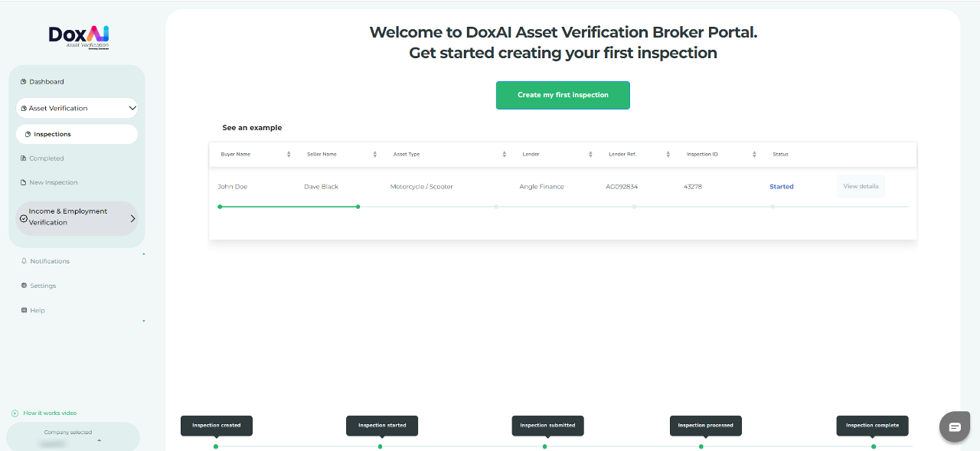Open the Company selected dropdown
This screenshot has width=980, height=451.
pos(99,440)
